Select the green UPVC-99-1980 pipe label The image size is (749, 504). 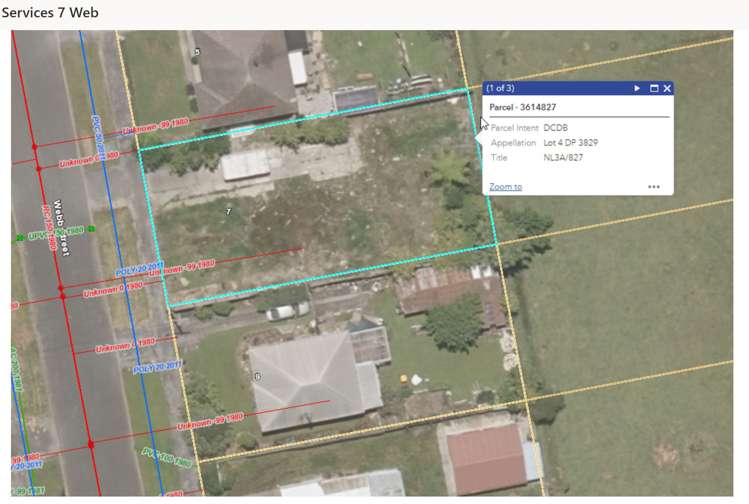coord(55,232)
